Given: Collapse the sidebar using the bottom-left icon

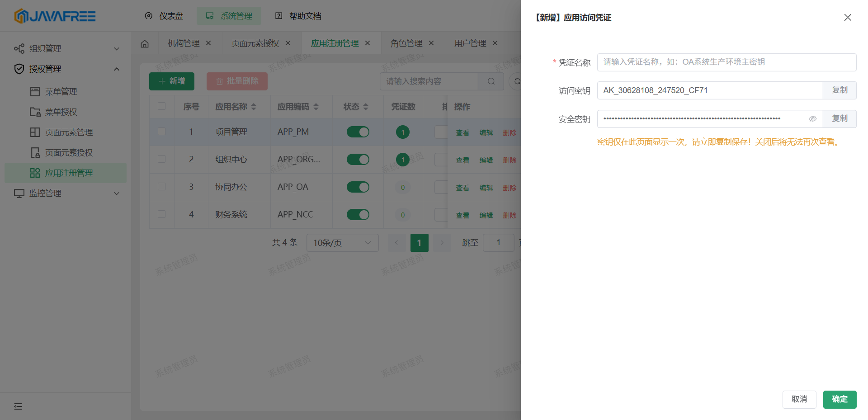Looking at the screenshot, I should (18, 406).
